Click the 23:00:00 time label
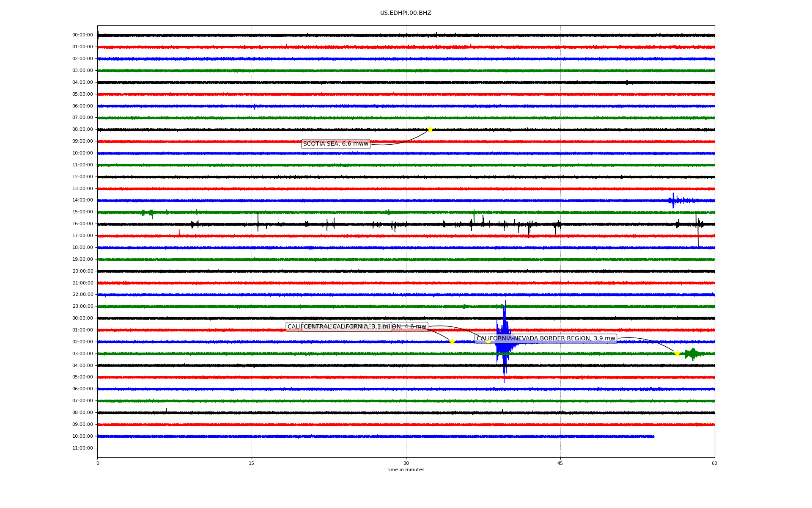Image resolution: width=812 pixels, height=508 pixels. click(x=82, y=306)
